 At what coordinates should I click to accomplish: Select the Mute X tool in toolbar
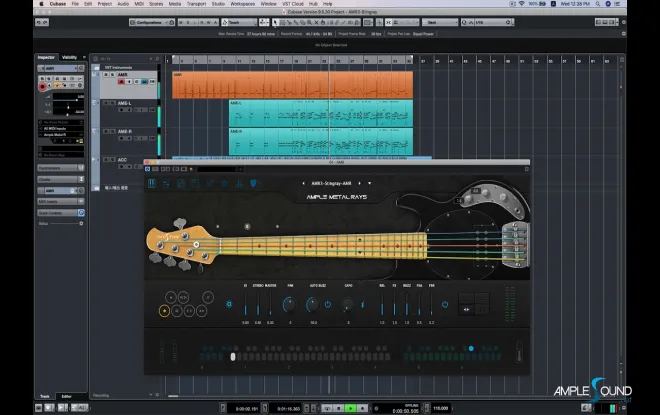tap(317, 22)
